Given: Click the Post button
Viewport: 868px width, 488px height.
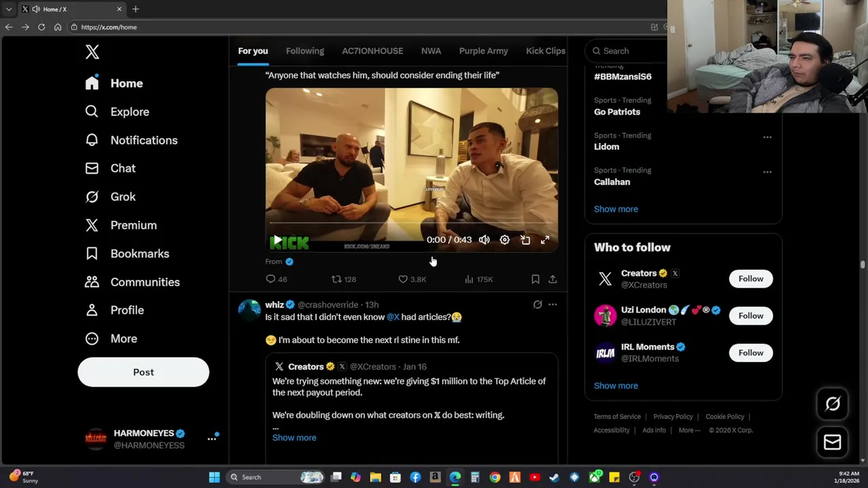Looking at the screenshot, I should tap(143, 372).
